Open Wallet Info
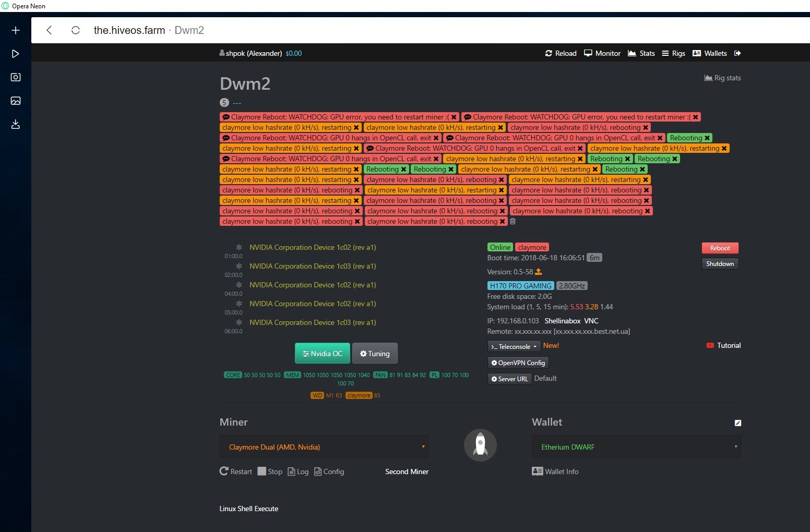This screenshot has width=810, height=532. 555,471
